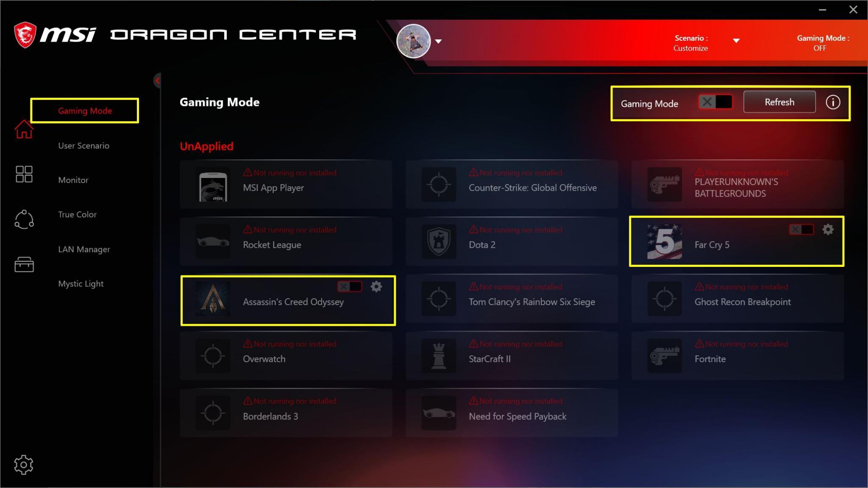
Task: Open the LAN Manager menu item
Action: point(84,249)
